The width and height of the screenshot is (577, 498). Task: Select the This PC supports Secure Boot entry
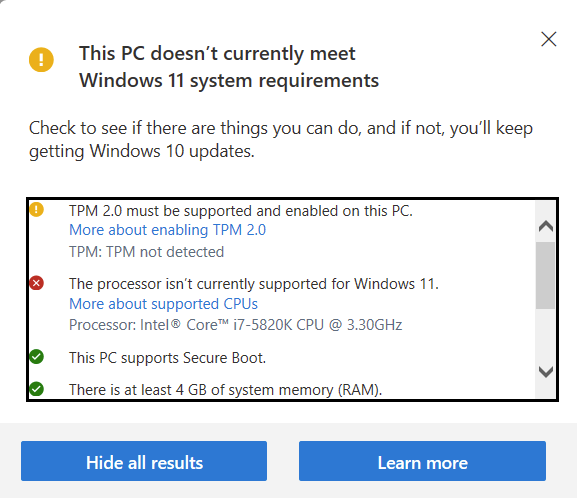(167, 358)
